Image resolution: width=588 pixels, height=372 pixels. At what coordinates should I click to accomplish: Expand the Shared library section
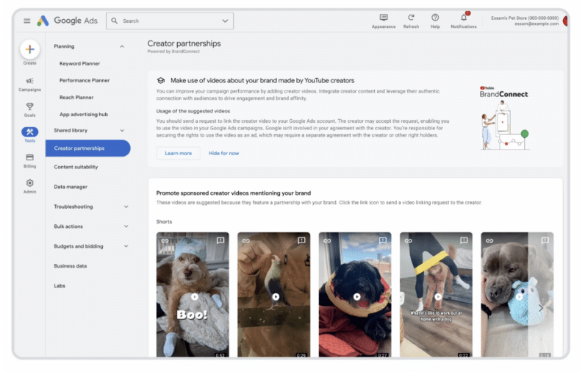pyautogui.click(x=122, y=131)
